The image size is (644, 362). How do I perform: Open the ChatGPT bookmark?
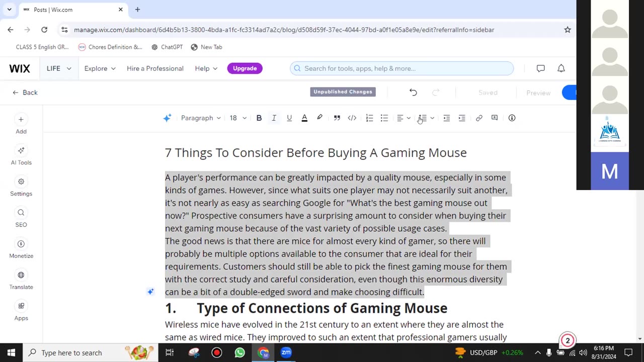(x=167, y=47)
